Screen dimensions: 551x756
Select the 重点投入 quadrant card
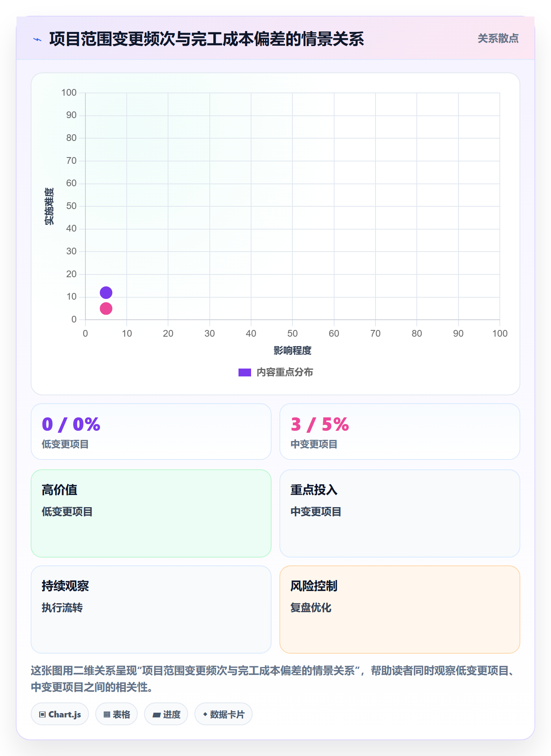(x=400, y=513)
